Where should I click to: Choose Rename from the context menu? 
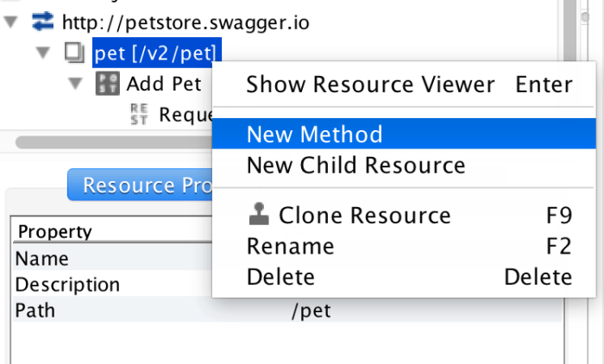pos(404,246)
